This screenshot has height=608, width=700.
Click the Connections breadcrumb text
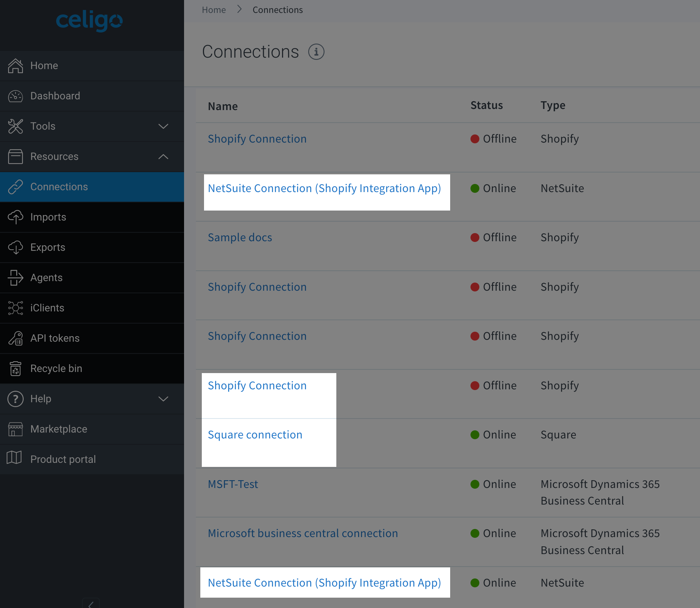point(278,10)
